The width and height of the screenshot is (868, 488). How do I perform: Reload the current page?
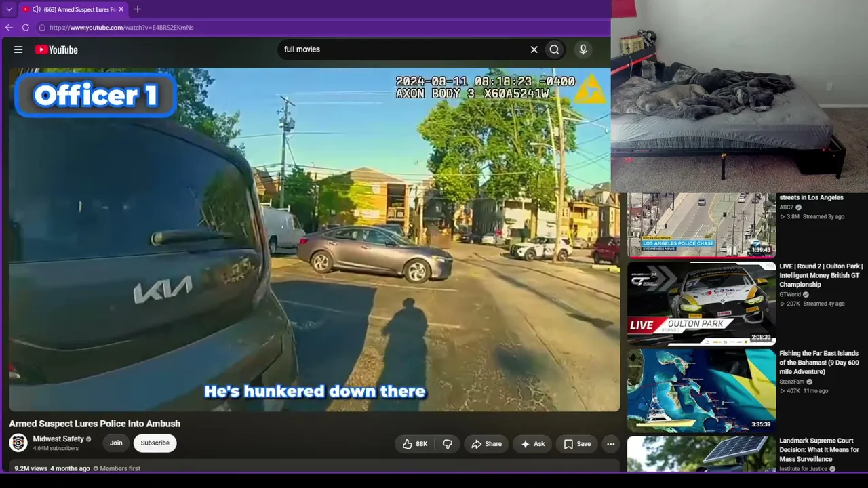26,28
